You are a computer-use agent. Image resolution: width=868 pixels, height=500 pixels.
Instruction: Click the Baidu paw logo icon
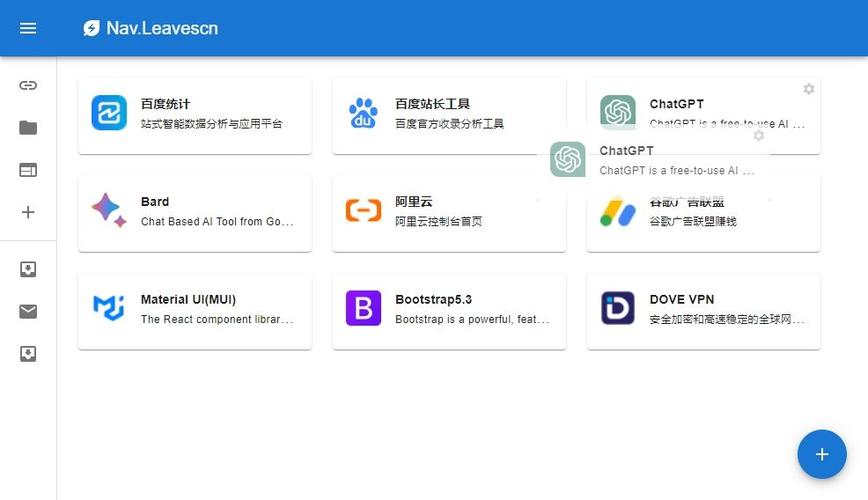tap(363, 113)
